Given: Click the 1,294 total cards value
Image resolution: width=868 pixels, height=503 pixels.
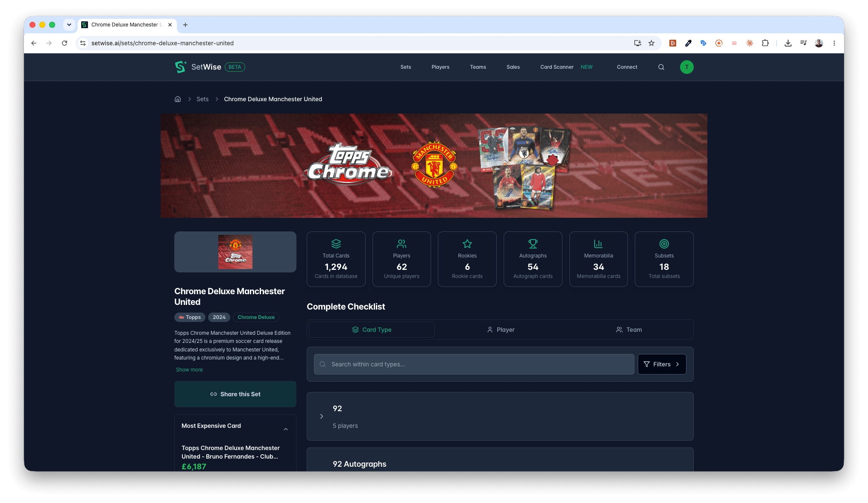Looking at the screenshot, I should pyautogui.click(x=336, y=267).
